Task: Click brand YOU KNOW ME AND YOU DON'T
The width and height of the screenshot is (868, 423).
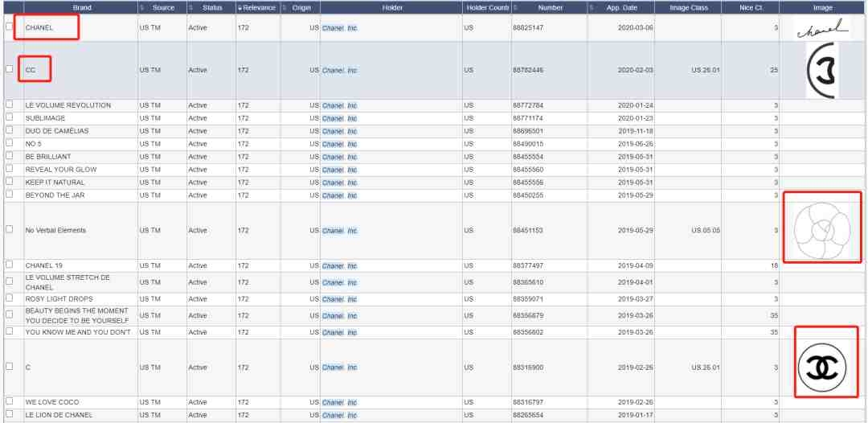Action: point(78,332)
